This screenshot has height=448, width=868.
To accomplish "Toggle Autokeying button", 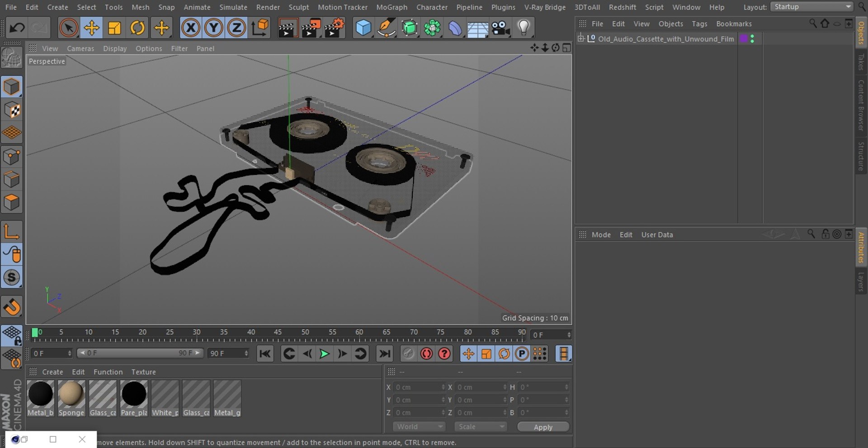I will [x=426, y=354].
